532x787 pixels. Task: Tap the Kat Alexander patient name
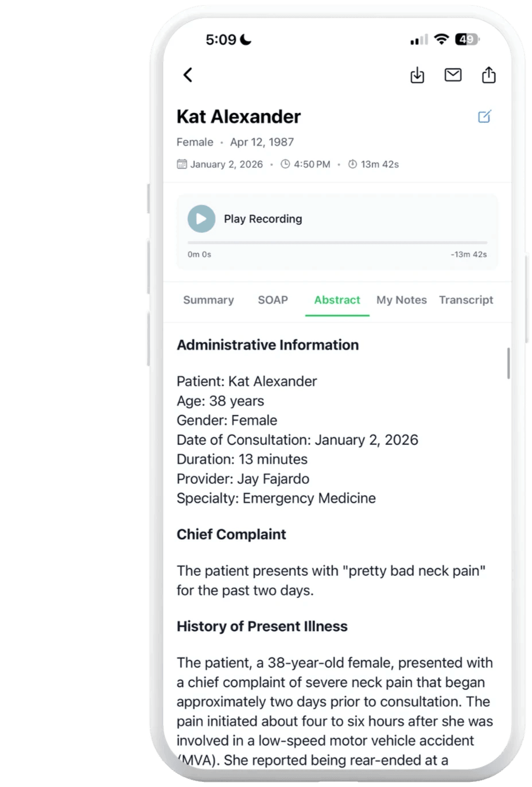pos(238,117)
